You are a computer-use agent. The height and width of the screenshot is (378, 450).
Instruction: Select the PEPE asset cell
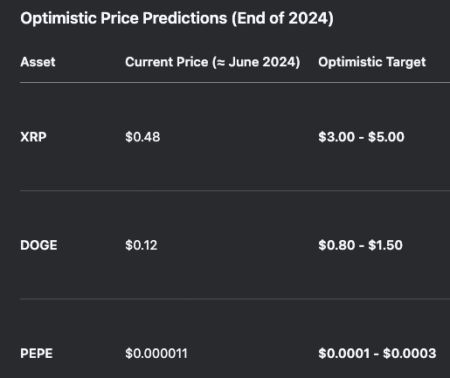(36, 354)
